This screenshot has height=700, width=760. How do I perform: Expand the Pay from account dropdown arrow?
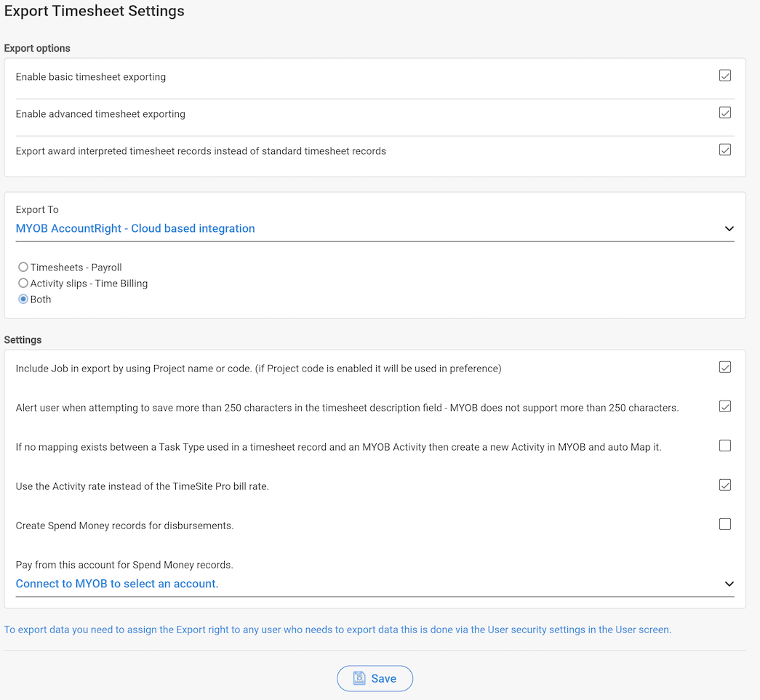(x=729, y=584)
